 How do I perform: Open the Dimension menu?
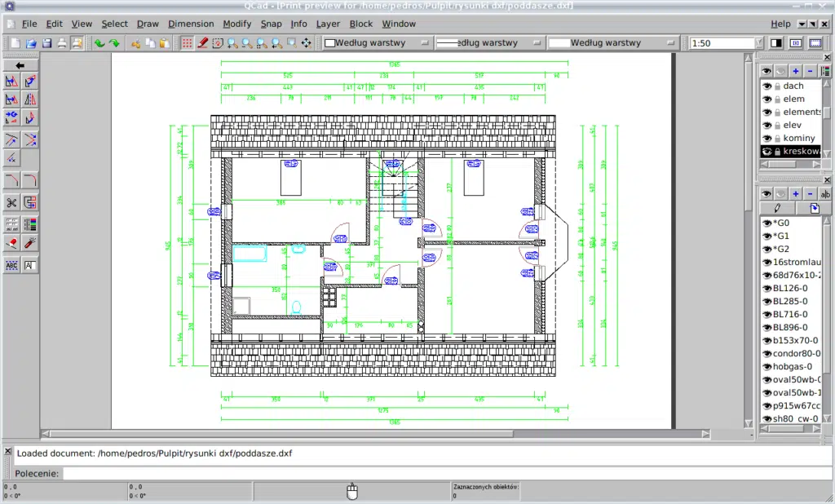(x=191, y=24)
